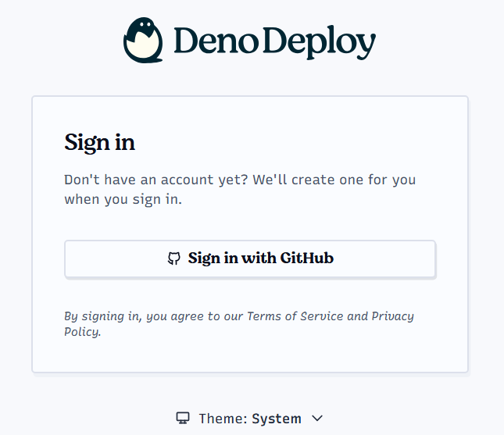The image size is (504, 435).
Task: Click the Deno Deploy wordmark text
Action: 275,42
